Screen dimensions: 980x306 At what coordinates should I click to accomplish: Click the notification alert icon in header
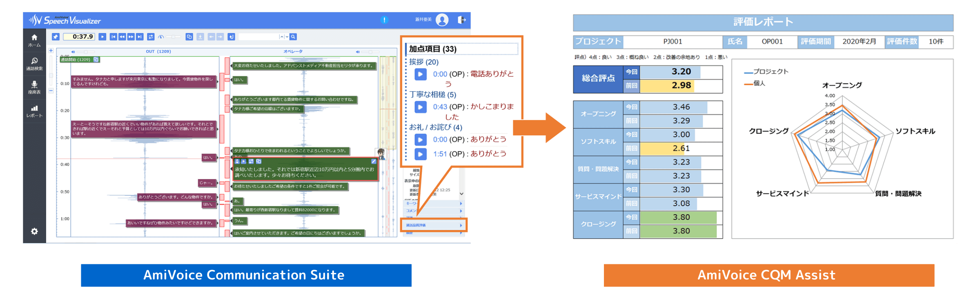coord(384,20)
